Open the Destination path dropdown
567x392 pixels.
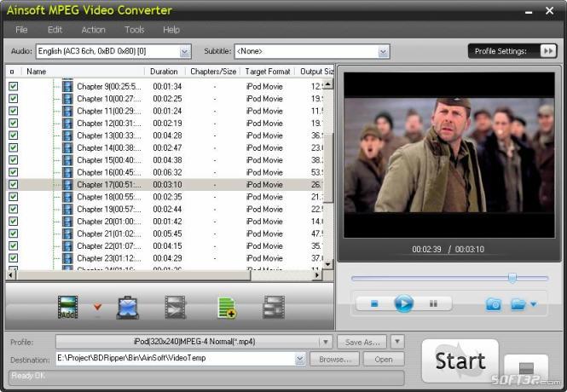coord(300,359)
